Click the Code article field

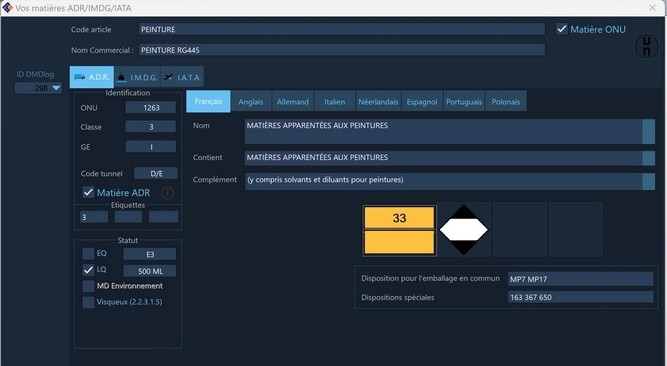(x=342, y=29)
